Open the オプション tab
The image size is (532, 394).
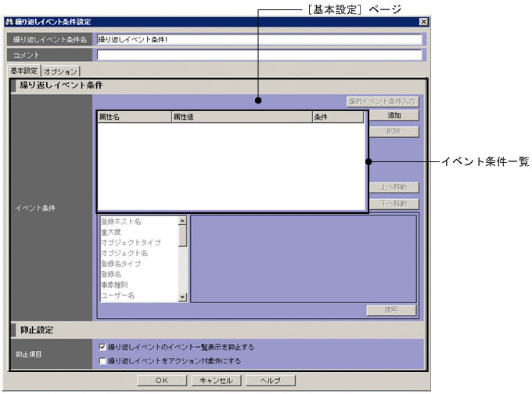(60, 71)
